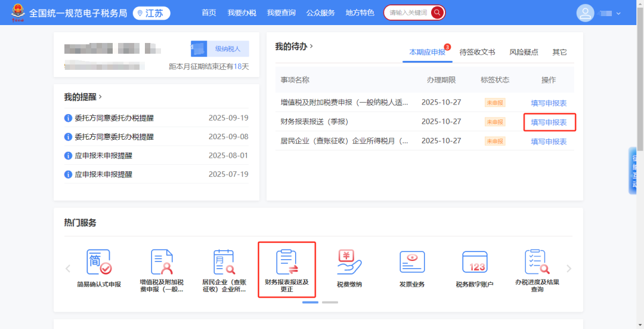Open 我要办税 menu
The width and height of the screenshot is (644, 329).
click(241, 13)
